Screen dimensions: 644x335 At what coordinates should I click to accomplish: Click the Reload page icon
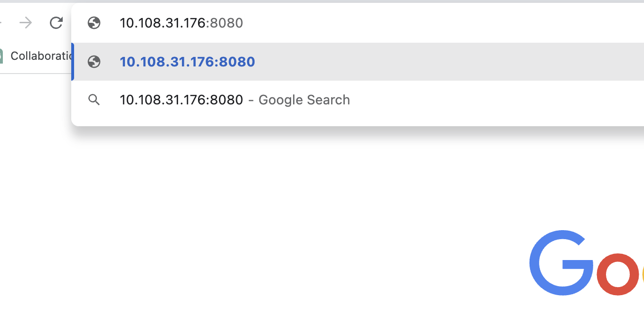point(57,23)
